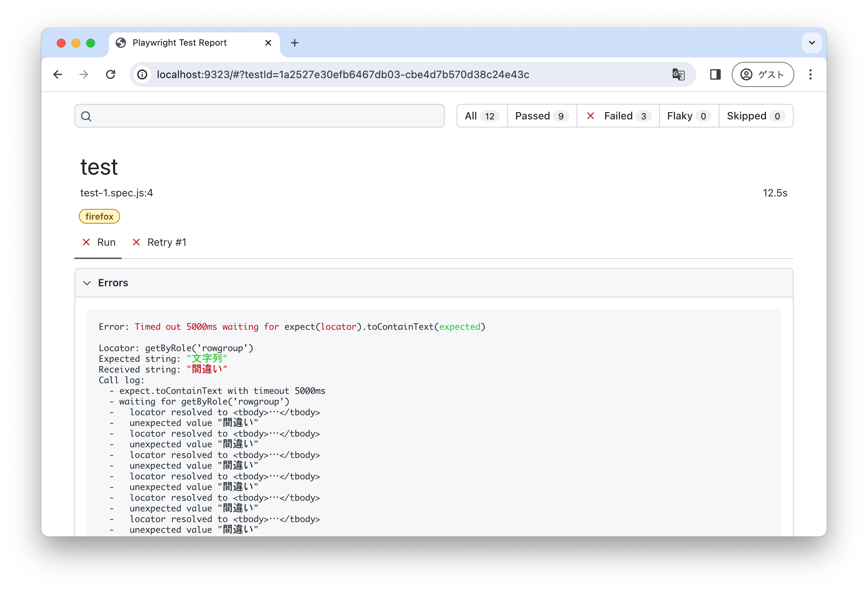Screen dimensions: 868x591
Task: Click the Google Translate icon
Action: (678, 74)
